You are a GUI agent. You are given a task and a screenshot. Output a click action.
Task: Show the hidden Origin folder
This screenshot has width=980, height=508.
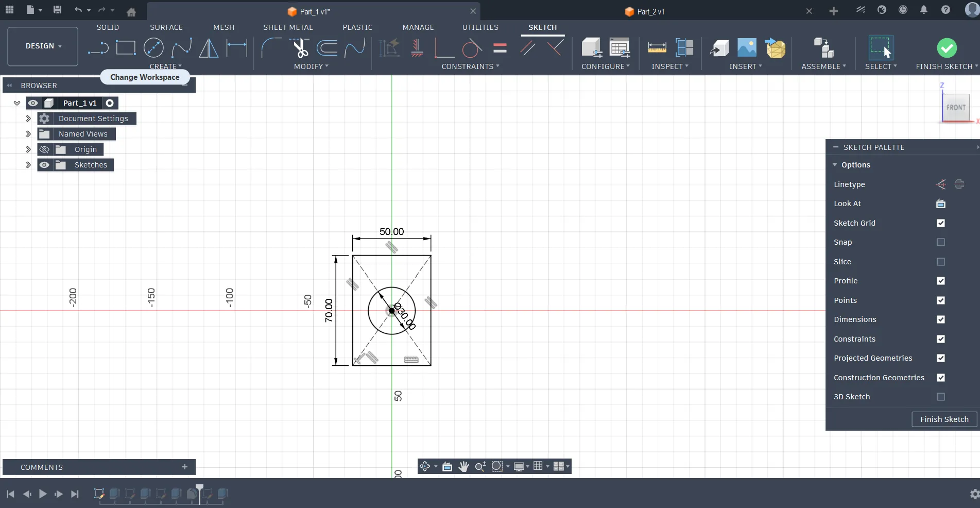pyautogui.click(x=45, y=149)
